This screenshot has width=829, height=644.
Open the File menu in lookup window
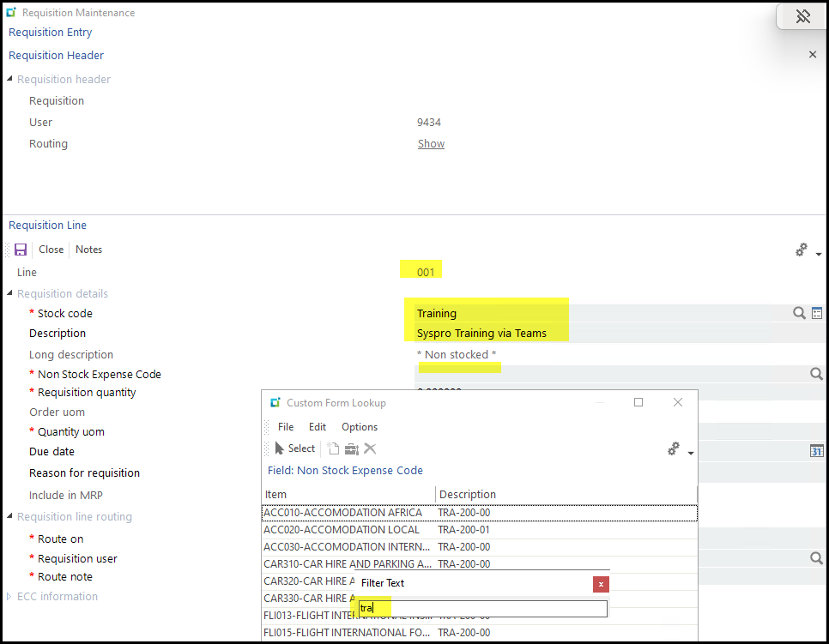(x=286, y=427)
